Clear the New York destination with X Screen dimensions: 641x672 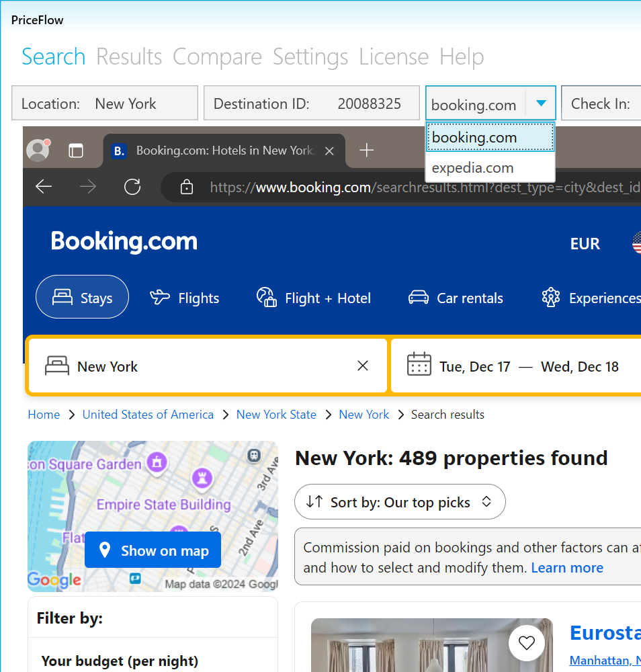[x=363, y=366]
